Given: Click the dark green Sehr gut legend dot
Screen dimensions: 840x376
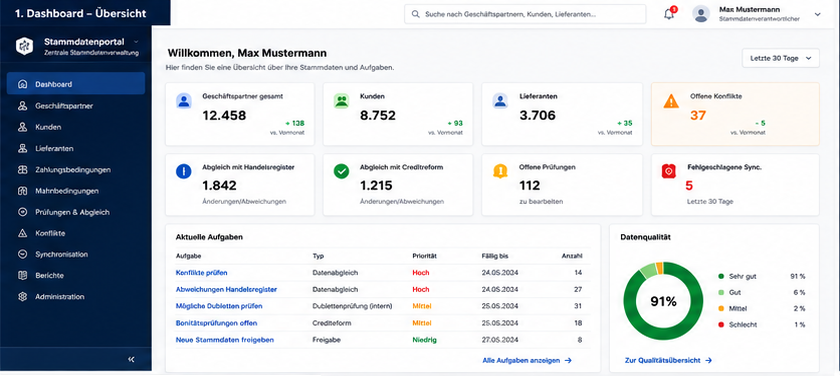Looking at the screenshot, I should click(721, 276).
